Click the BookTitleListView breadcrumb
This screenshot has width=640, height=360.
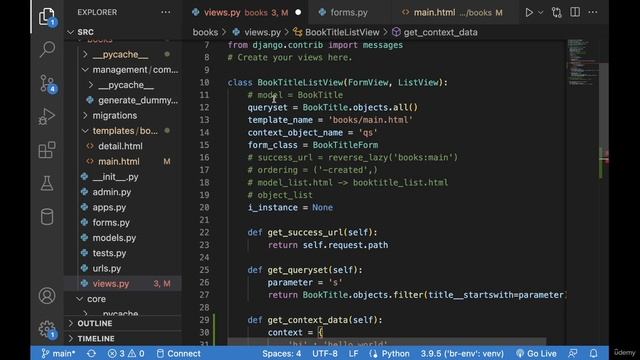pos(337,32)
